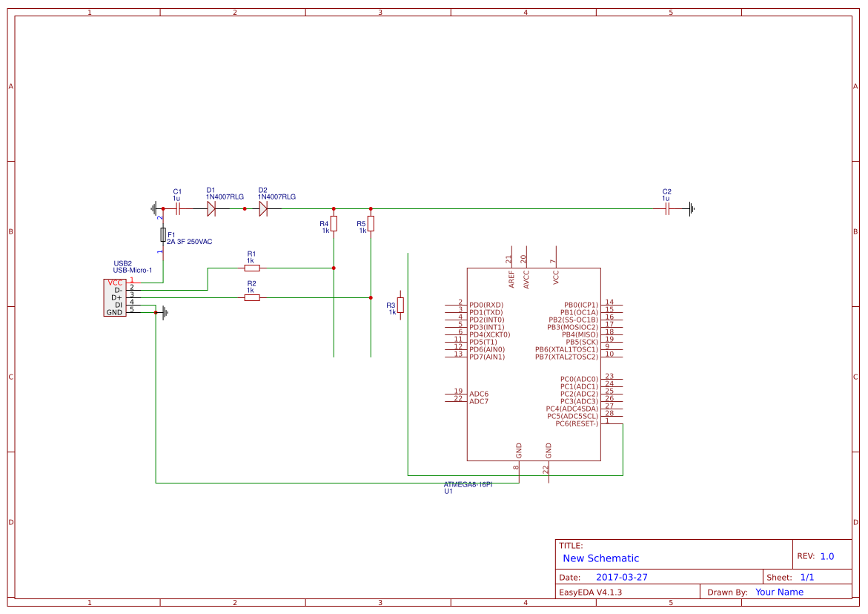Click the Your Name drawn-by field

click(x=778, y=592)
